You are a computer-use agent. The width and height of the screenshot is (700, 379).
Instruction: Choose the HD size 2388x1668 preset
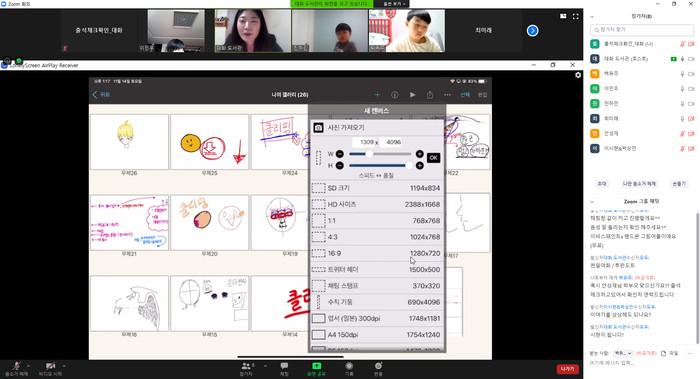[x=377, y=204]
